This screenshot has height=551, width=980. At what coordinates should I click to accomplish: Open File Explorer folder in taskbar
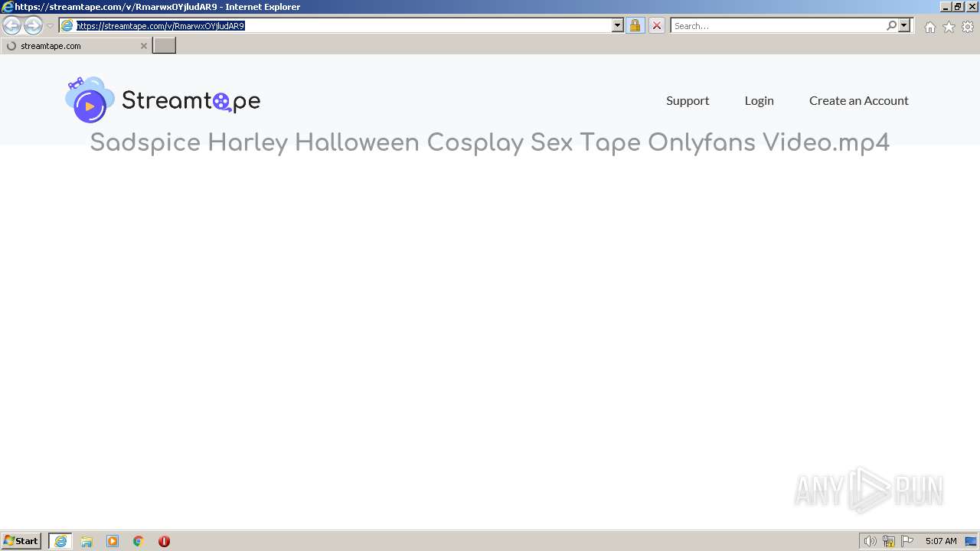(x=87, y=541)
